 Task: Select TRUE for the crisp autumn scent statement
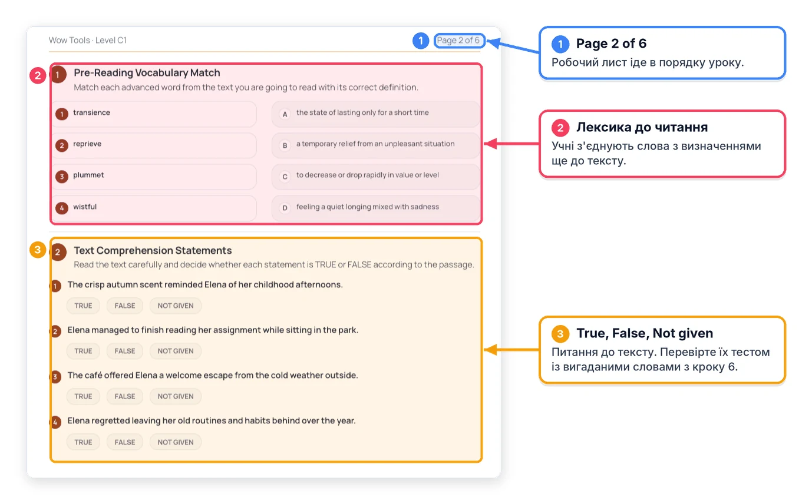coord(83,306)
